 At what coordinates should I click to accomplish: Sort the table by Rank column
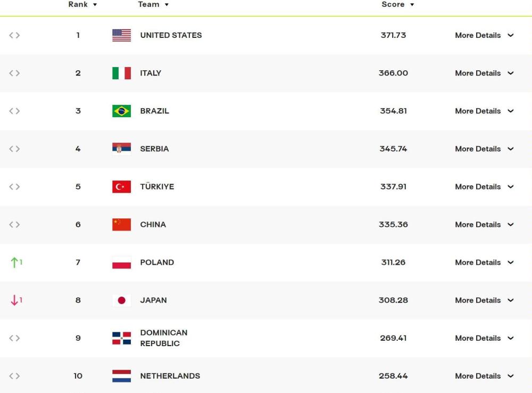82,4
